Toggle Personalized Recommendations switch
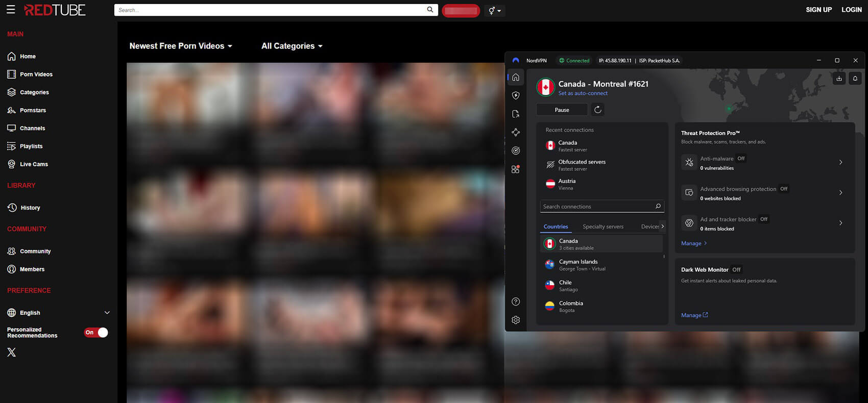This screenshot has width=868, height=403. 96,333
